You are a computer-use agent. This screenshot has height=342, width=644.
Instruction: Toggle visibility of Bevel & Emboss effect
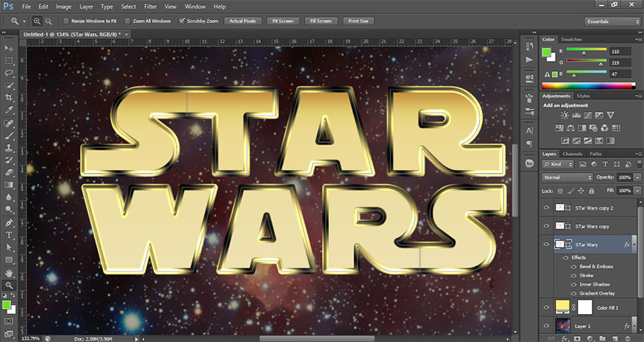[574, 266]
